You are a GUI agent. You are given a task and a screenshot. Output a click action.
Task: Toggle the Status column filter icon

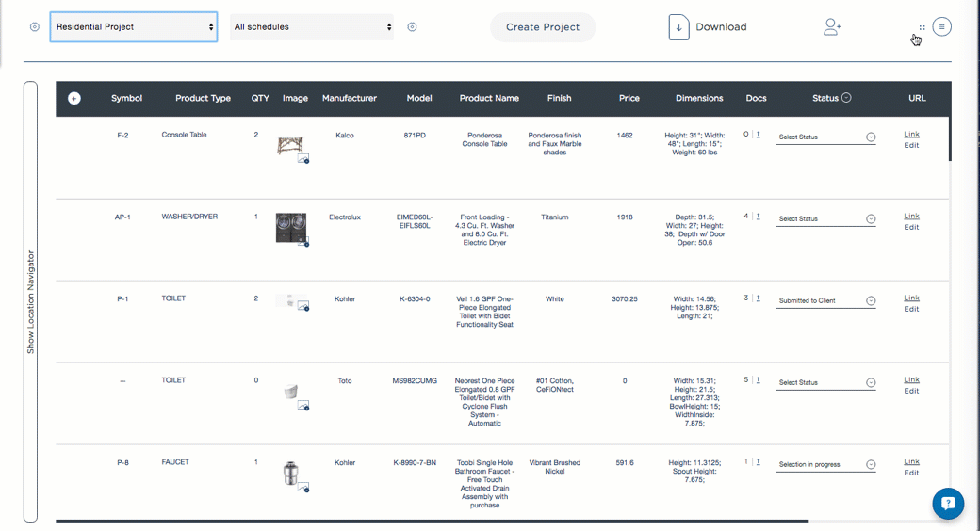[x=846, y=98]
